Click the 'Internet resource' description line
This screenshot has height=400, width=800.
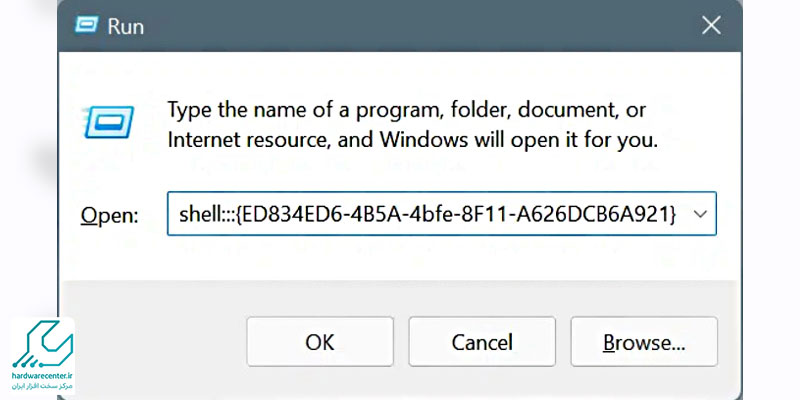(412, 140)
